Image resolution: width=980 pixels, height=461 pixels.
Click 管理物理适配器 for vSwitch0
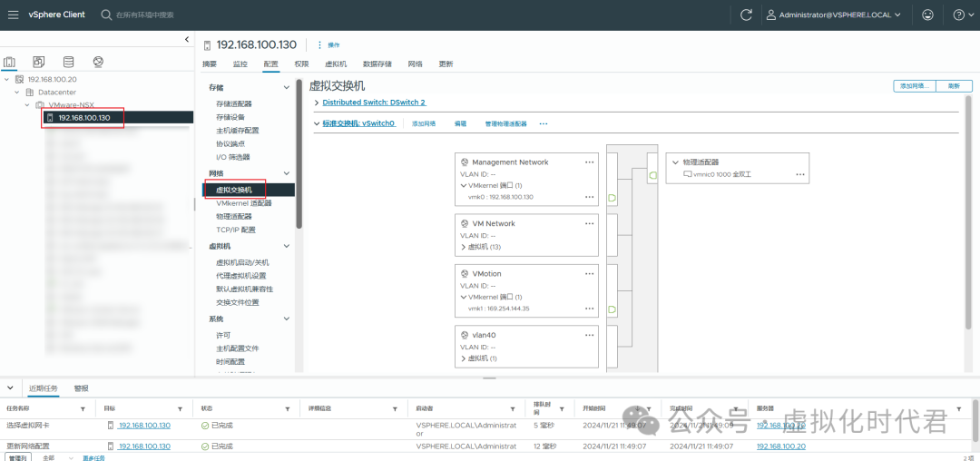(x=505, y=123)
